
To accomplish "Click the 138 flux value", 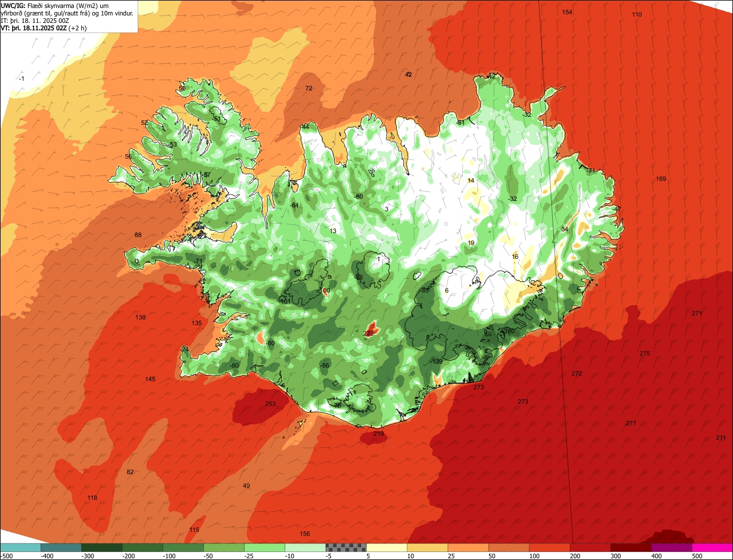I will click(140, 317).
